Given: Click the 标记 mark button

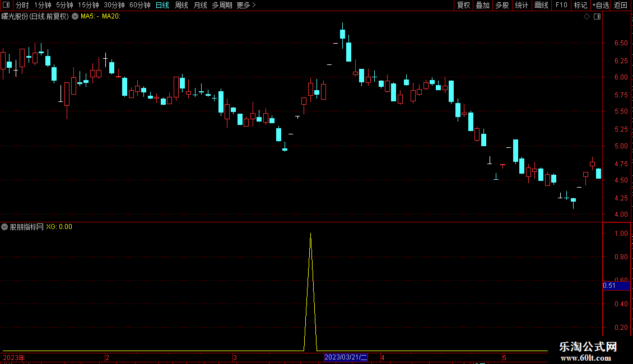Looking at the screenshot, I should pos(580,5).
